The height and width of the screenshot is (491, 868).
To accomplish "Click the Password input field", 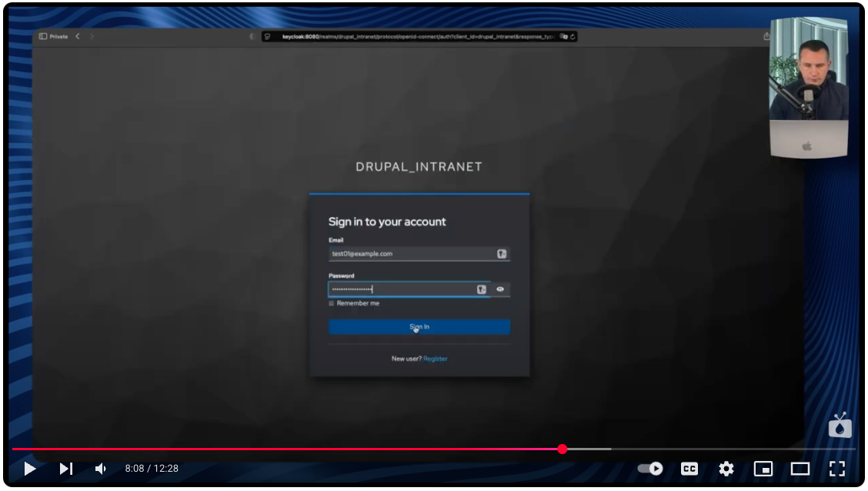I will click(x=409, y=289).
